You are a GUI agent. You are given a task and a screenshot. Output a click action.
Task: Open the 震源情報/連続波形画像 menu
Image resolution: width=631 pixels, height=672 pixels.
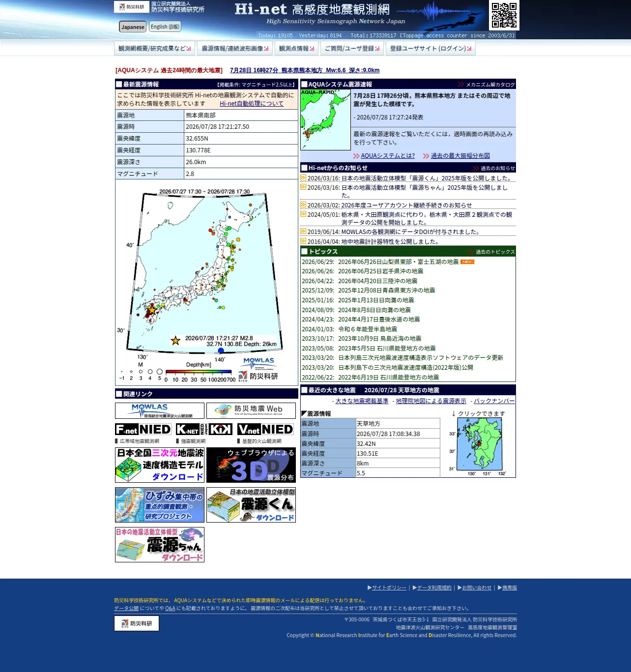[x=235, y=48]
